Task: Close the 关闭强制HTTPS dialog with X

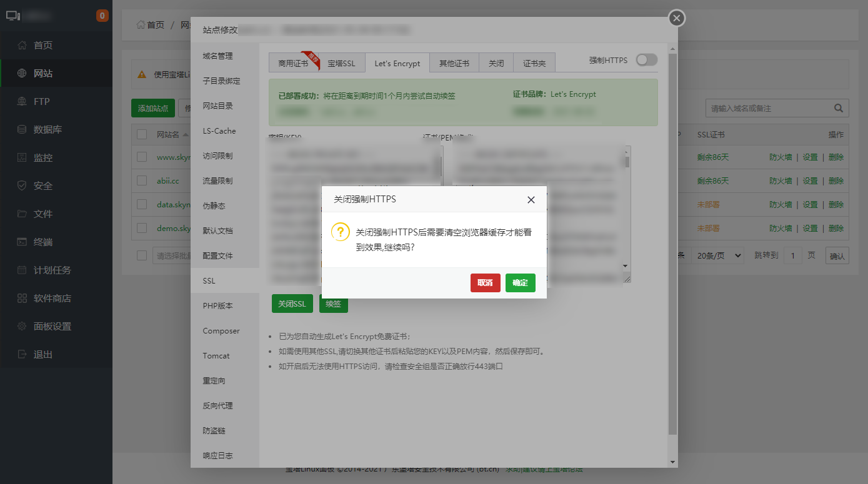Action: [531, 200]
